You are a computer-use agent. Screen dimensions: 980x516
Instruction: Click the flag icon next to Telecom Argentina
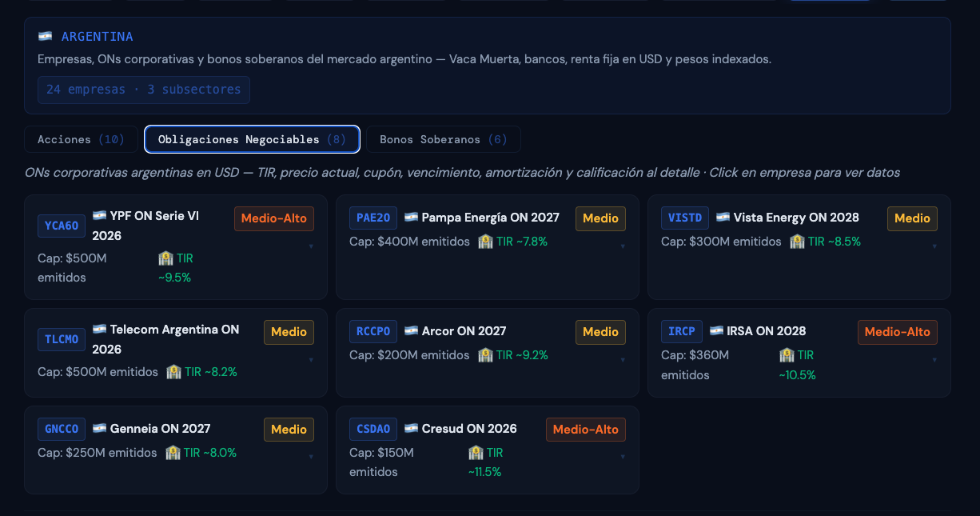(x=100, y=330)
